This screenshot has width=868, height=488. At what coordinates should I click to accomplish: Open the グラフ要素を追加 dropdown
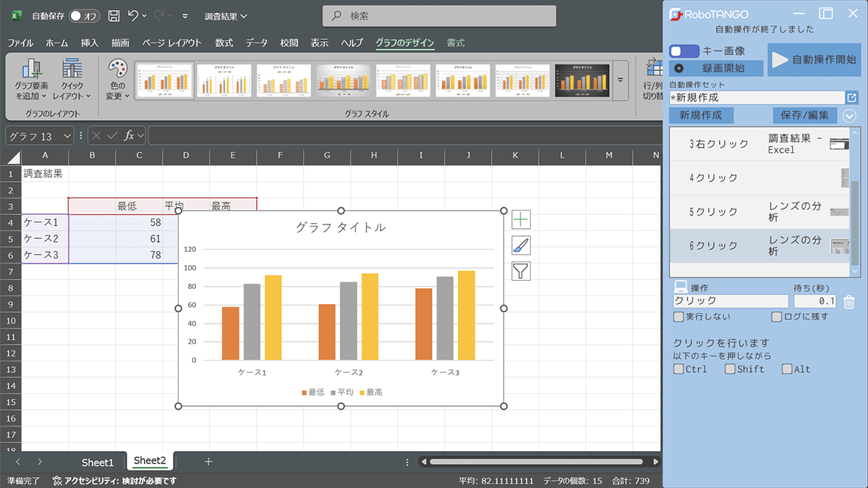pos(31,80)
